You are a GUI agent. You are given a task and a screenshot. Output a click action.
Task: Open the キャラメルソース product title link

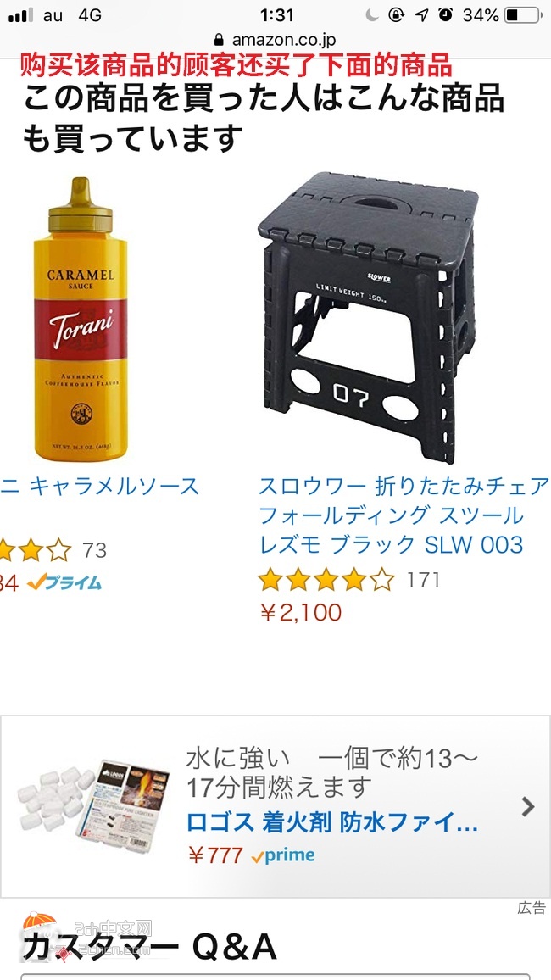click(x=100, y=487)
